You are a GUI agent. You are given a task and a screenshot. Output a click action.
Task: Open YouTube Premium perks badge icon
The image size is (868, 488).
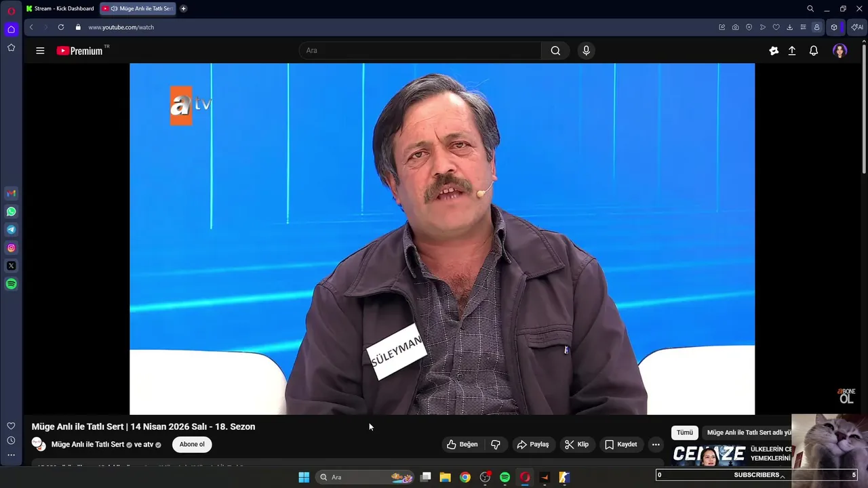point(774,51)
